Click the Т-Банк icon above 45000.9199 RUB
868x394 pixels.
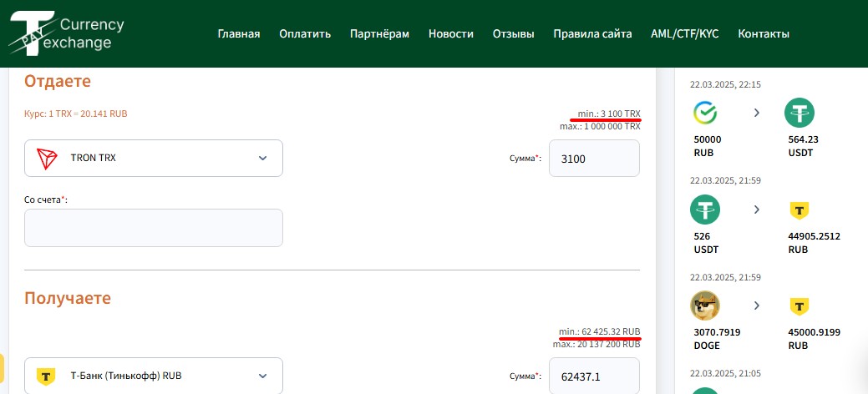799,306
